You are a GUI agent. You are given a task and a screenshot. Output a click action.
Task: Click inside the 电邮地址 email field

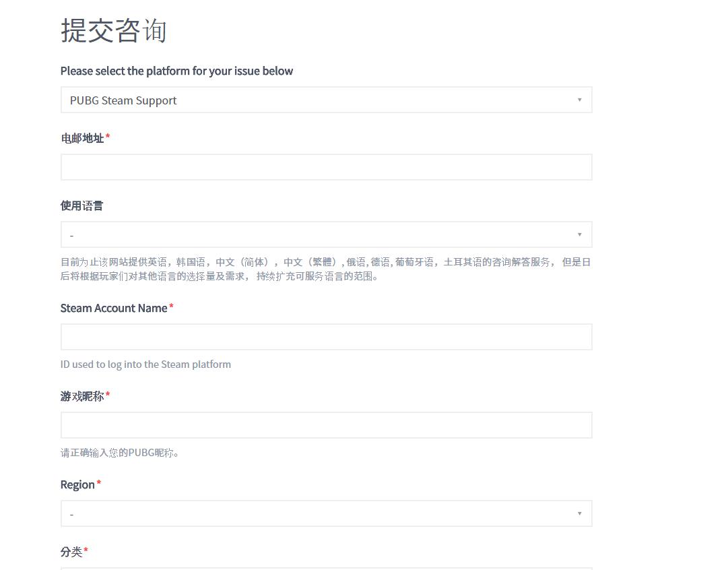pyautogui.click(x=326, y=166)
